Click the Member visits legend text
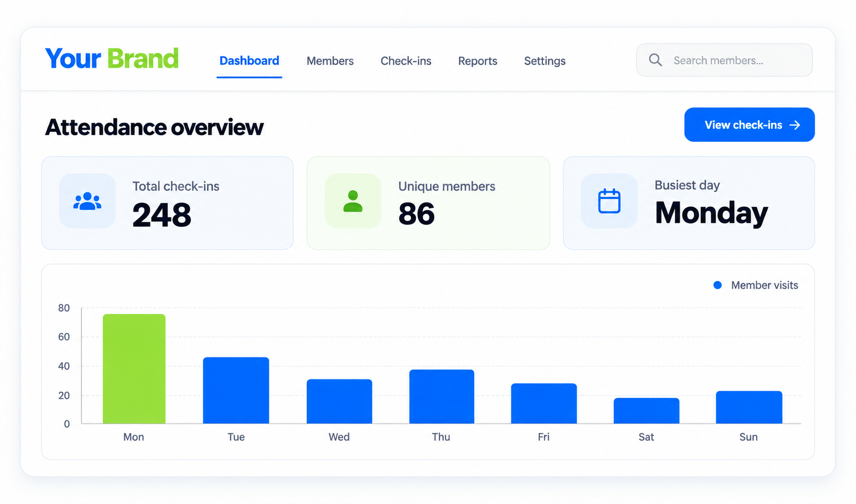This screenshot has width=856, height=504. (x=765, y=285)
